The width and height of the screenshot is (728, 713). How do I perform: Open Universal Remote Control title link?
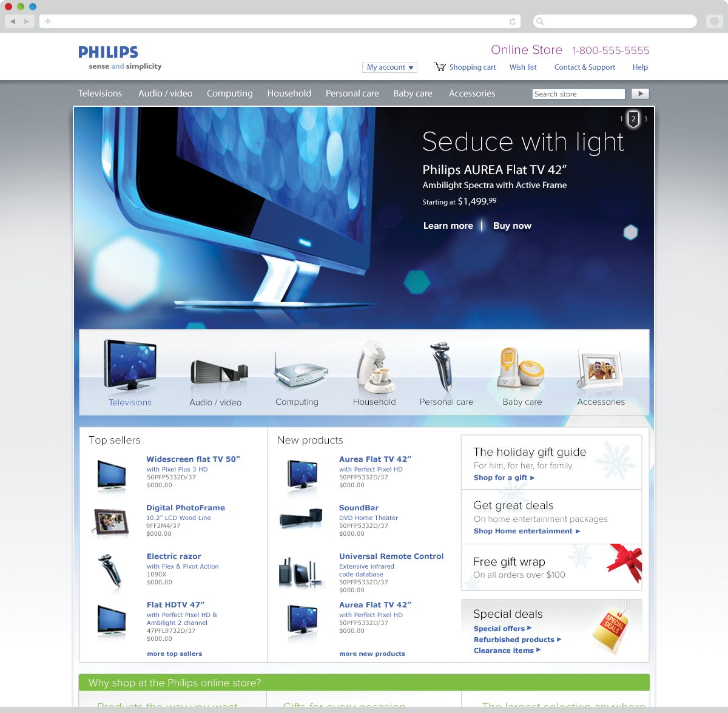pos(391,556)
